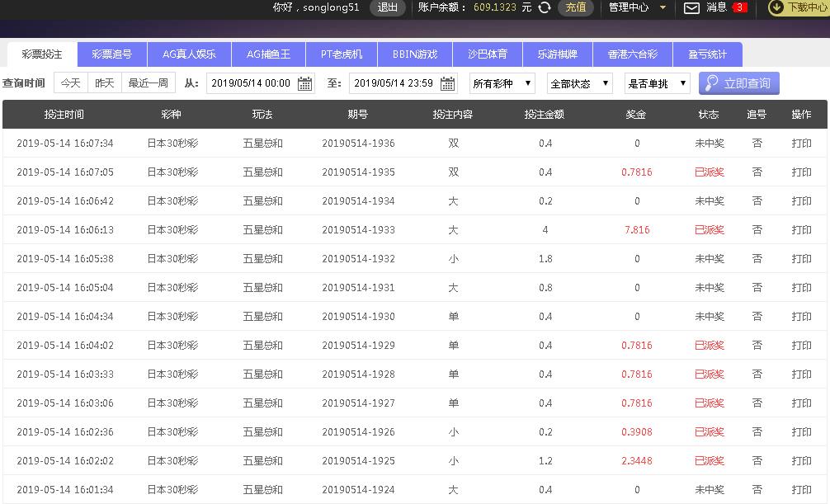830x504 pixels.
Task: Open the 盈亏统计 tab
Action: [x=707, y=54]
